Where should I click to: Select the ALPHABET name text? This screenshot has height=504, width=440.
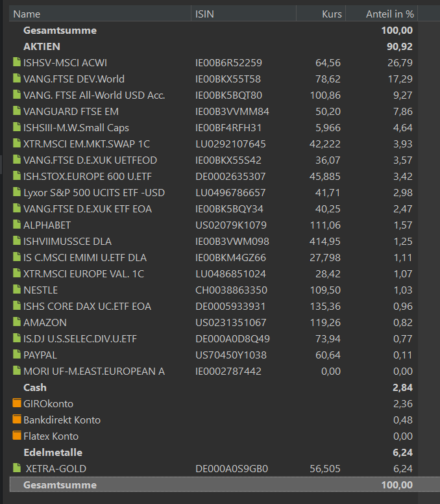[47, 225]
